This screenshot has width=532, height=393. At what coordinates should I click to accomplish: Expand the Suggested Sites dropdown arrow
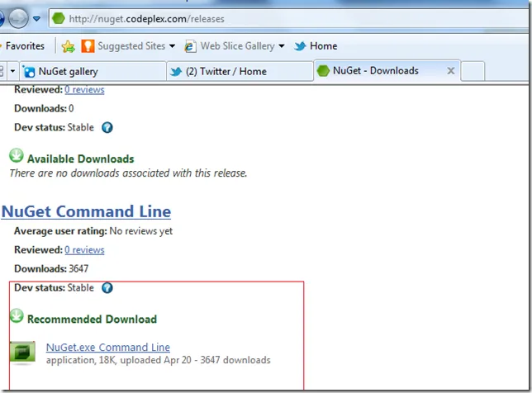point(172,46)
